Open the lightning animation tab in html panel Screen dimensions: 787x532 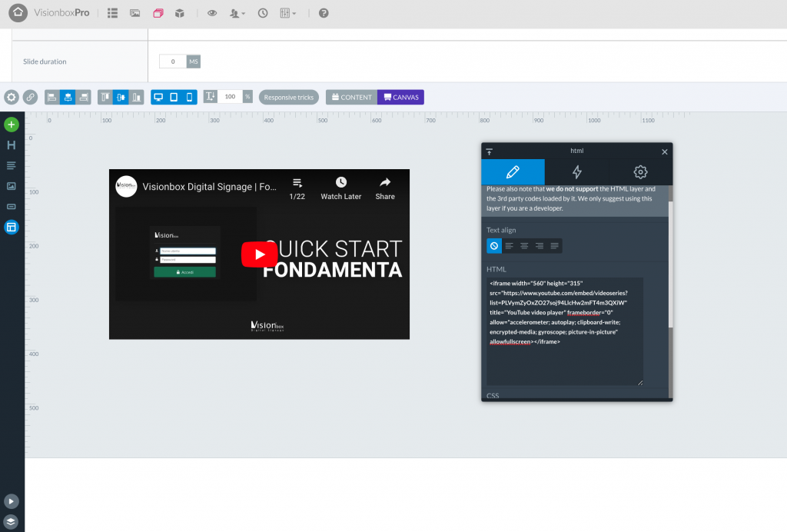tap(576, 172)
